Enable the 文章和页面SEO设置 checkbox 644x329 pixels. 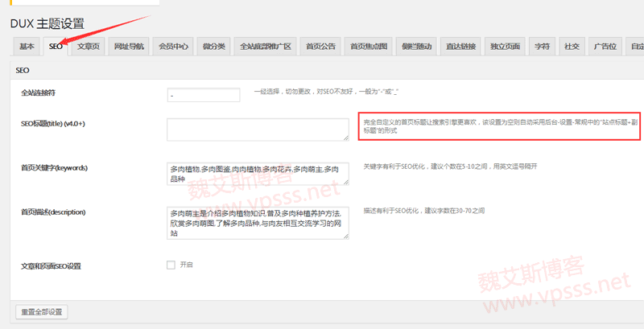[171, 265]
